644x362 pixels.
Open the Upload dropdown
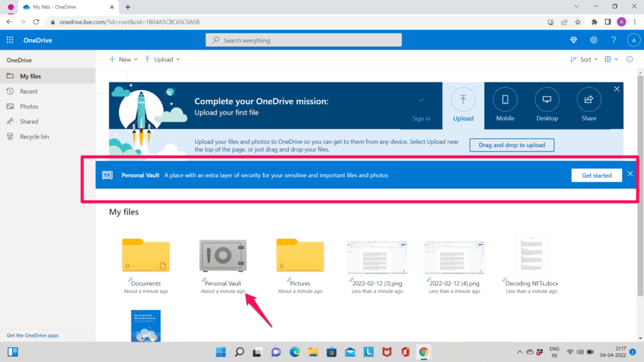tap(162, 59)
